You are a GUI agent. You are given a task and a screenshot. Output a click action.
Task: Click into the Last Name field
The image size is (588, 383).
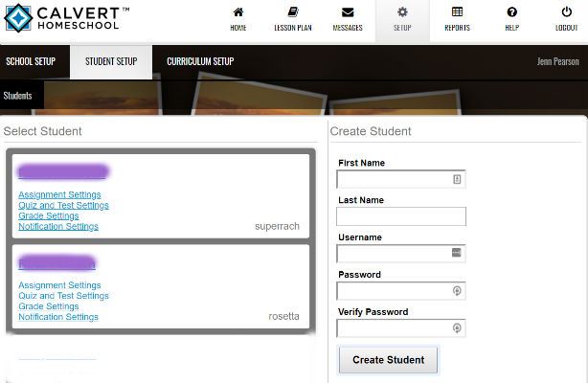click(x=401, y=216)
